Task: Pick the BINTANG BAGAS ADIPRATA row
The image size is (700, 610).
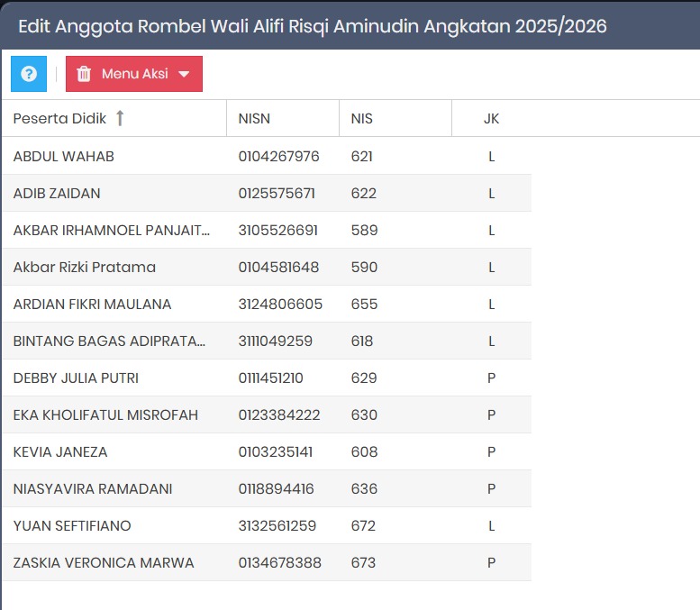Action: [109, 341]
